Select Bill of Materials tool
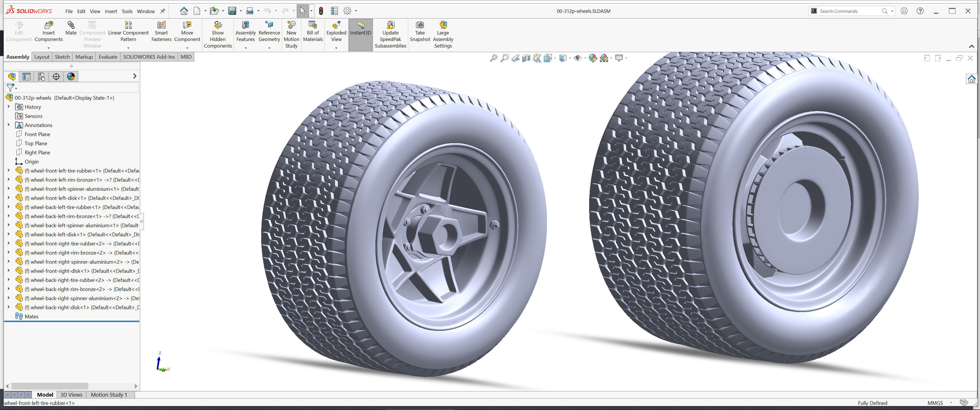The height and width of the screenshot is (410, 980). coord(313,25)
